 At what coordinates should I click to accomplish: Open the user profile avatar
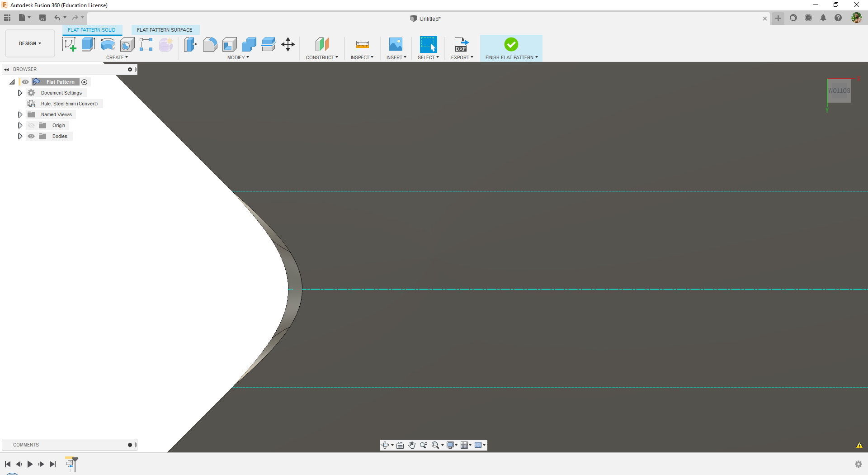click(856, 18)
